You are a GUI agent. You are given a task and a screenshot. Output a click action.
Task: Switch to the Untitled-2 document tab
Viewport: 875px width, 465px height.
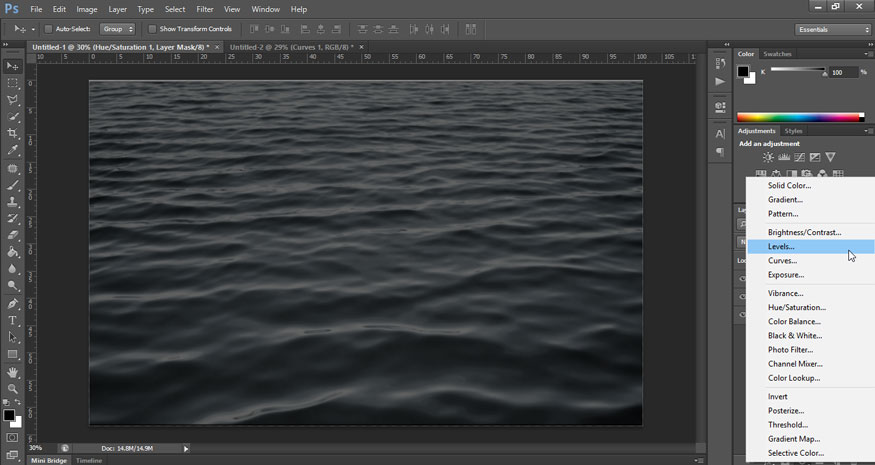pos(292,47)
